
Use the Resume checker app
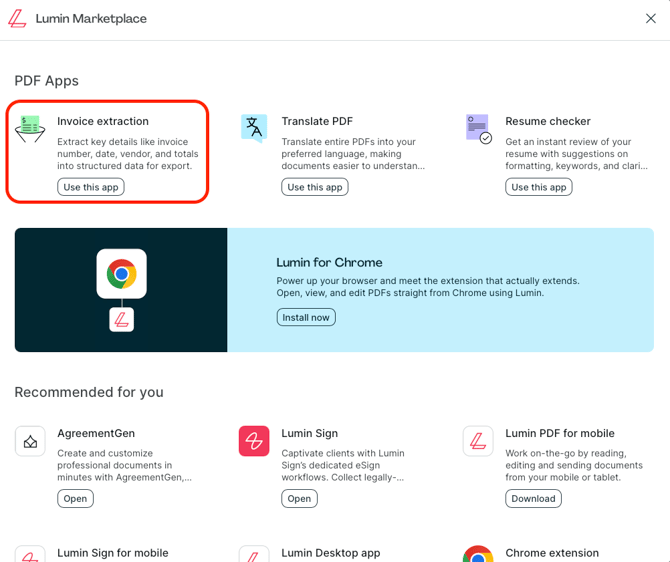point(538,187)
